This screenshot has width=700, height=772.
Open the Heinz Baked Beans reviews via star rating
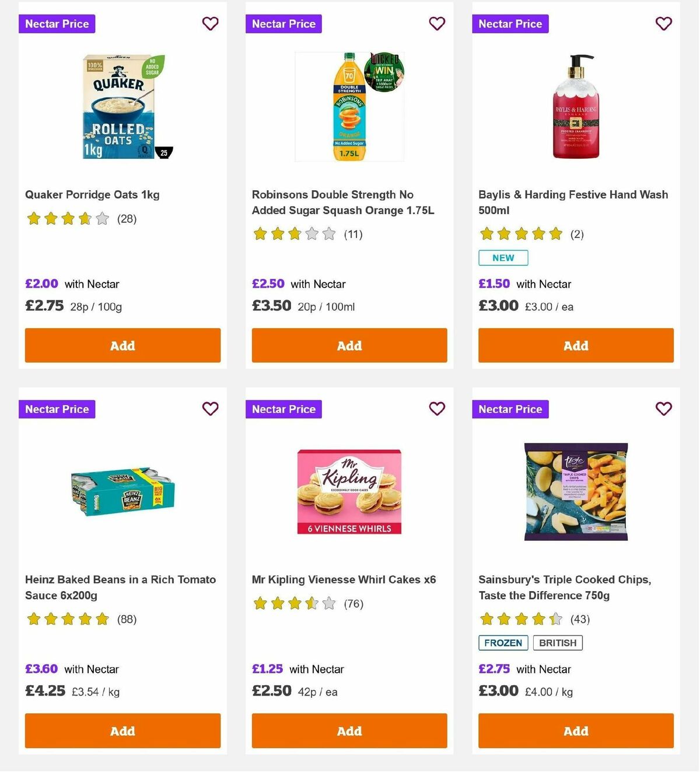pyautogui.click(x=68, y=619)
